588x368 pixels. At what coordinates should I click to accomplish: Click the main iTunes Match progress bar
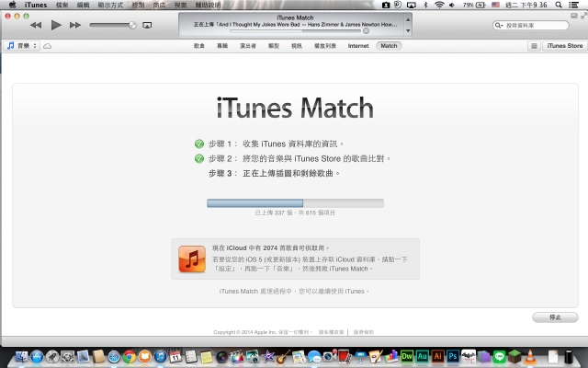pos(296,203)
